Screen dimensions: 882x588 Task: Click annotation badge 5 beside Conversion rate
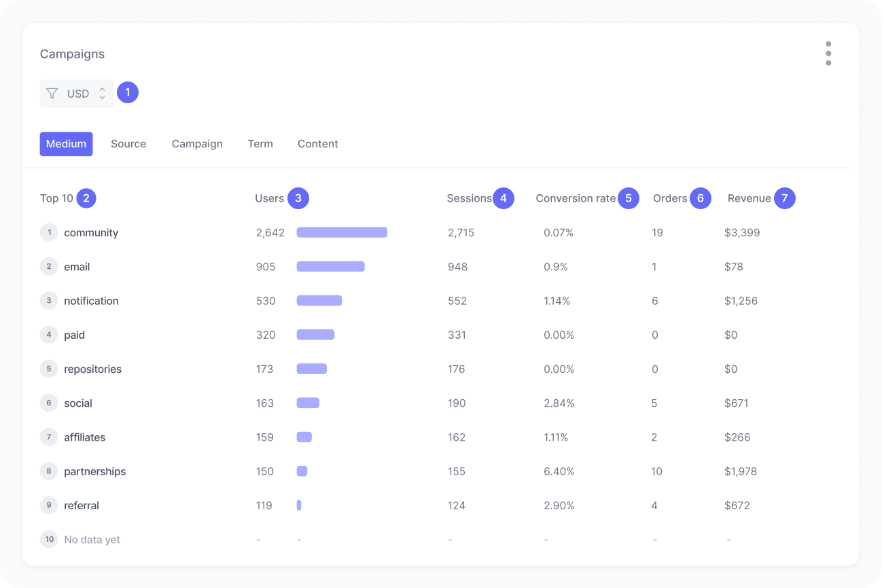point(629,198)
